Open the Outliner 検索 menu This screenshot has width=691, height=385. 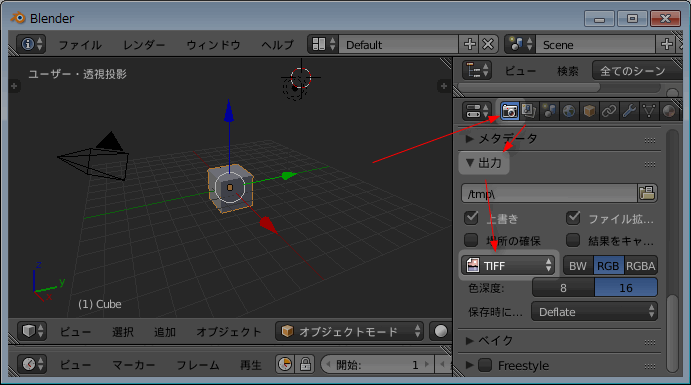[568, 71]
